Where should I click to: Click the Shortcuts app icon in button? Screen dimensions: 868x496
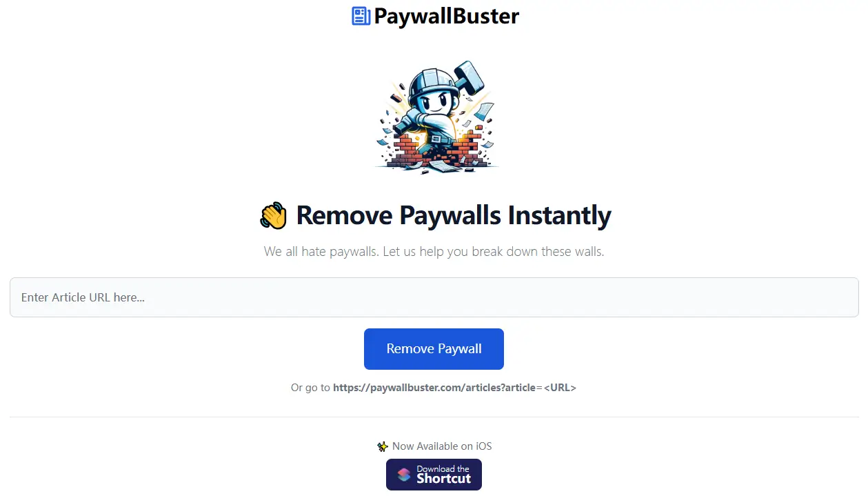click(x=404, y=475)
